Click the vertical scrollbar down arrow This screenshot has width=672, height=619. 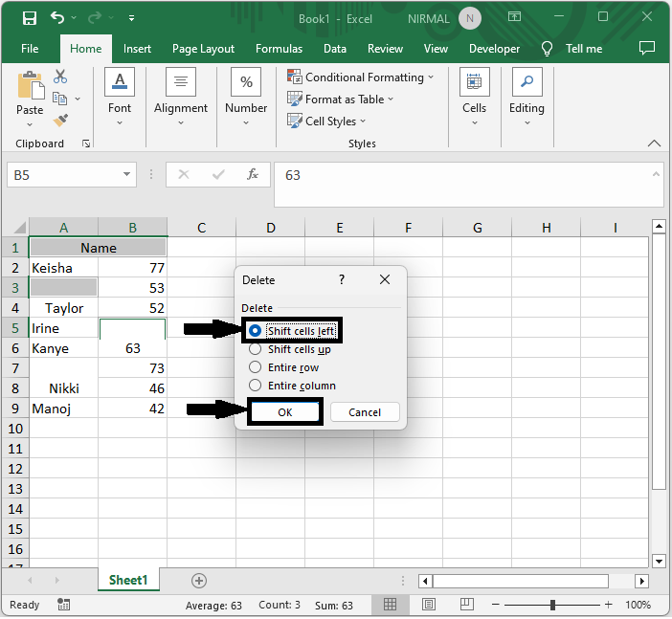click(659, 561)
